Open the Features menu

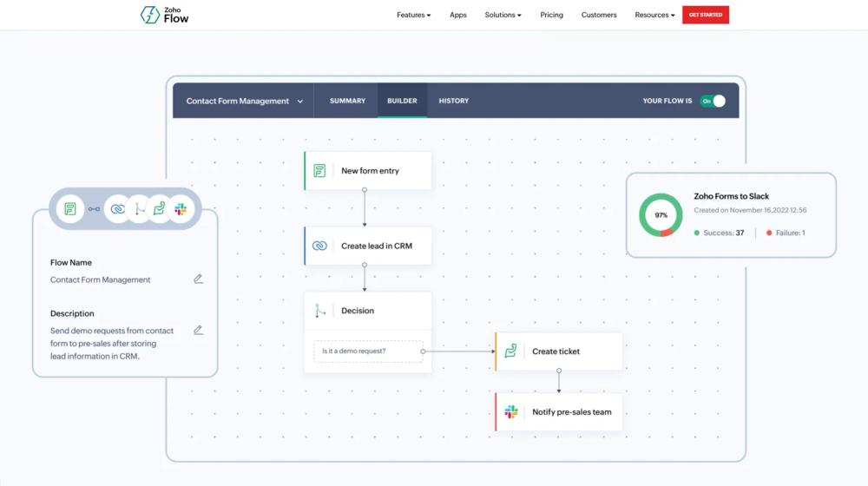point(413,15)
